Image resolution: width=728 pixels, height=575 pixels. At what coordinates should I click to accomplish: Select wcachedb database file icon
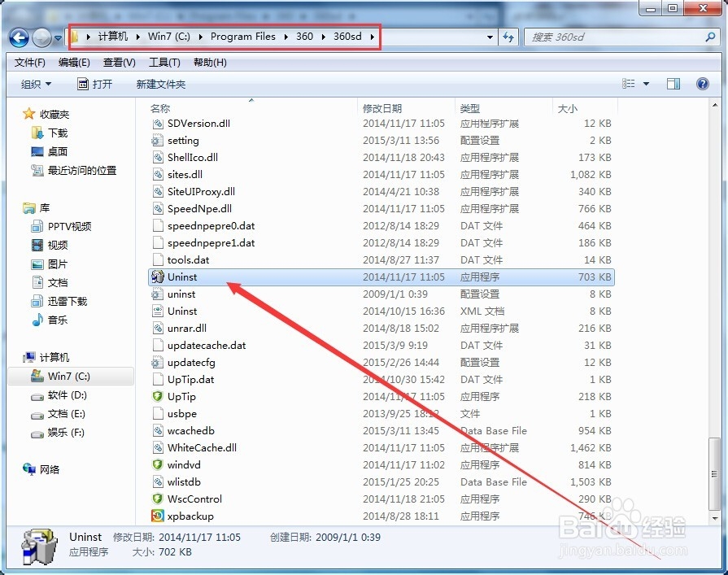point(158,431)
